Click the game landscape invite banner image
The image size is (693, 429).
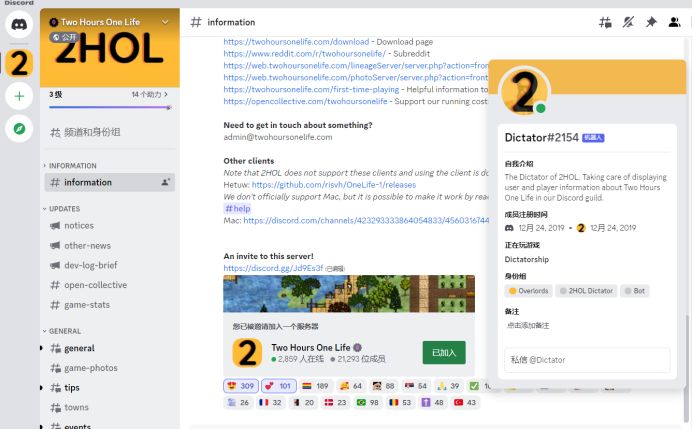click(349, 294)
